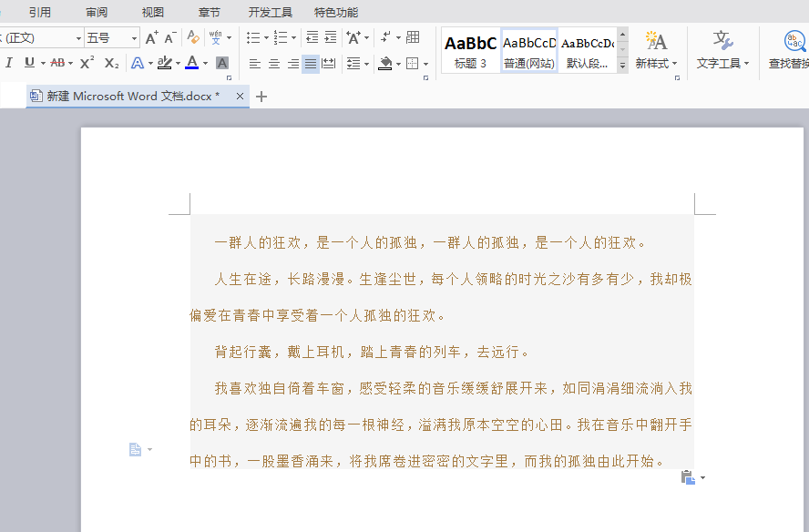
Task: Open the 特色功能 ribbon tab
Action: pyautogui.click(x=336, y=13)
